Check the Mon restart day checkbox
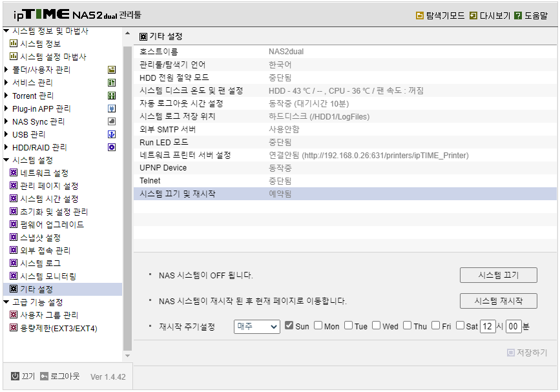The height and width of the screenshot is (392, 560). [x=318, y=325]
